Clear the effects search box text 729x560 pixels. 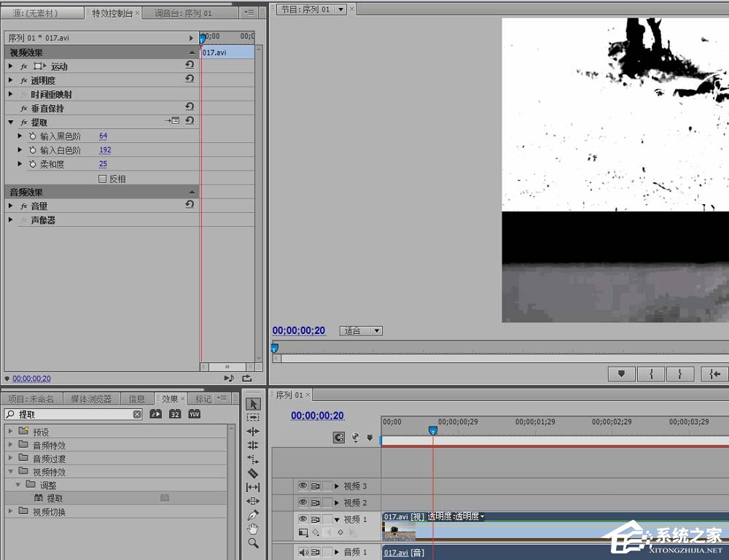pyautogui.click(x=137, y=414)
